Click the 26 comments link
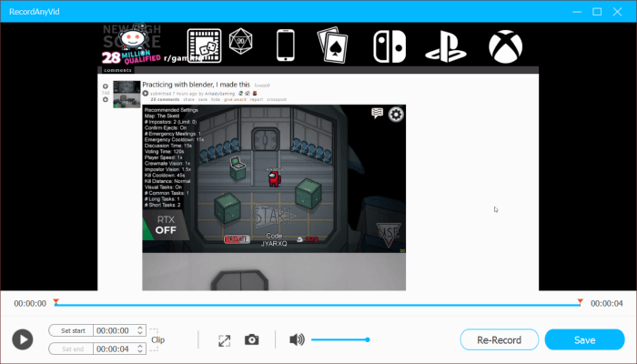The image size is (637, 364). 165,99
